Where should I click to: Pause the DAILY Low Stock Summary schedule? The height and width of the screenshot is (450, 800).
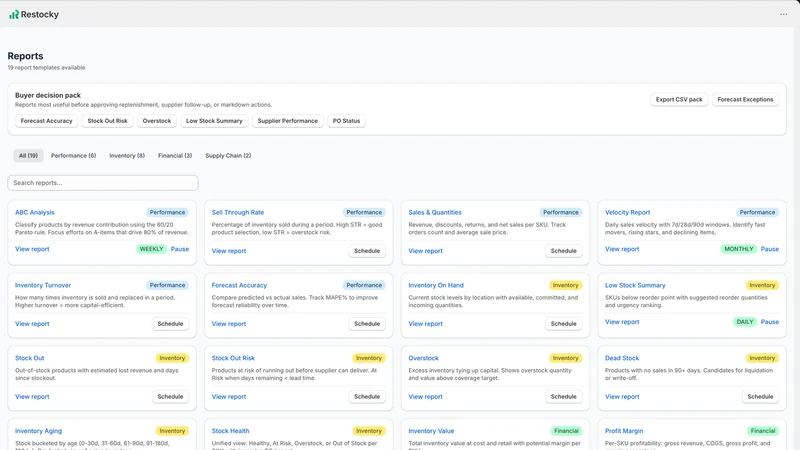point(769,322)
